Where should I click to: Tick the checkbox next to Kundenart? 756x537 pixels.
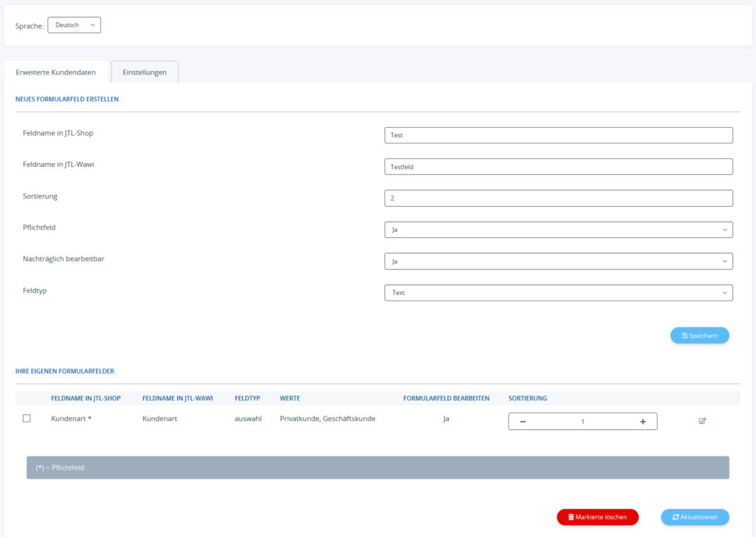click(x=27, y=418)
